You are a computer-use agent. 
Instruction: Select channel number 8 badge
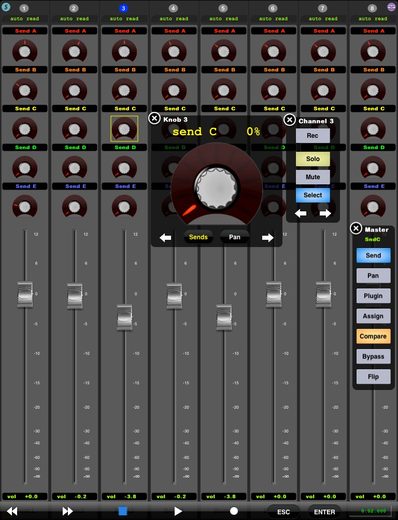coord(372,8)
